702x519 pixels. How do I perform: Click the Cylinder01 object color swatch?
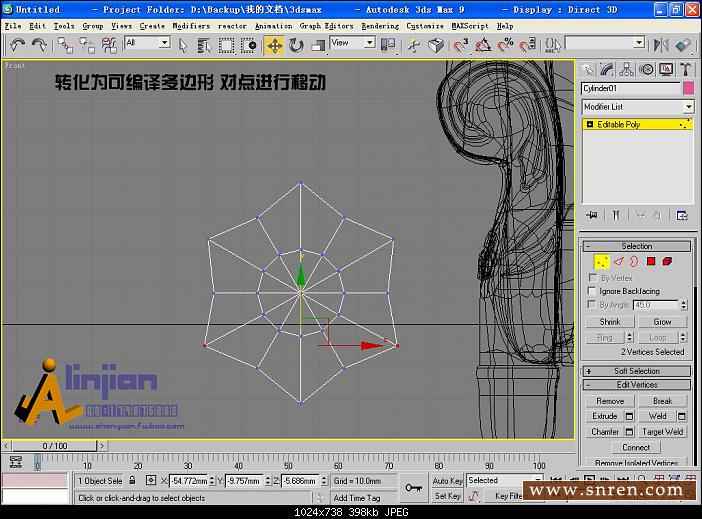[x=688, y=89]
